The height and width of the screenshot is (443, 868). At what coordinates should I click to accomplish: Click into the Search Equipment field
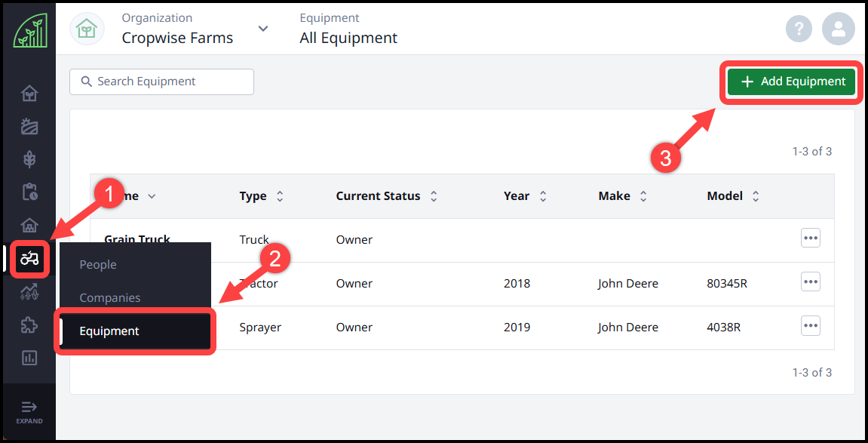(161, 82)
